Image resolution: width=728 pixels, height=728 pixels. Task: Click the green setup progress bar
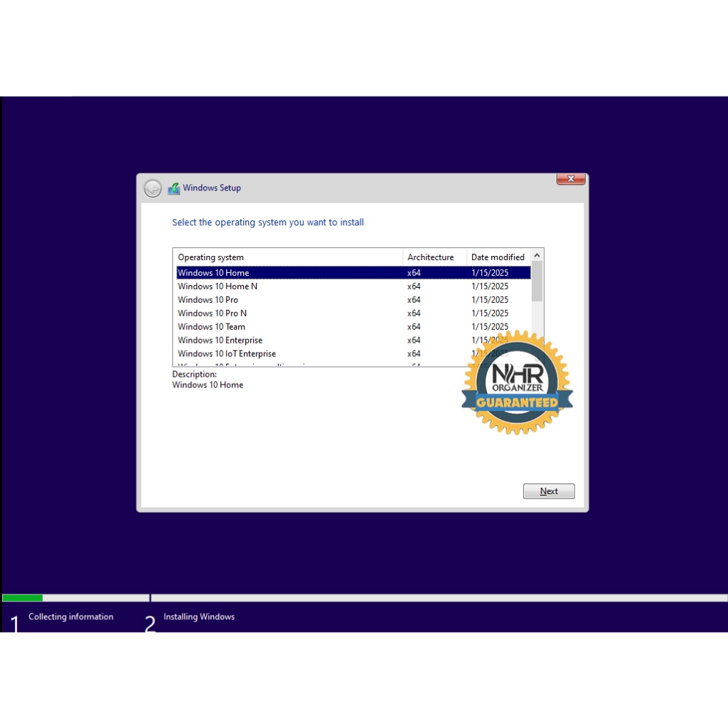point(22,598)
